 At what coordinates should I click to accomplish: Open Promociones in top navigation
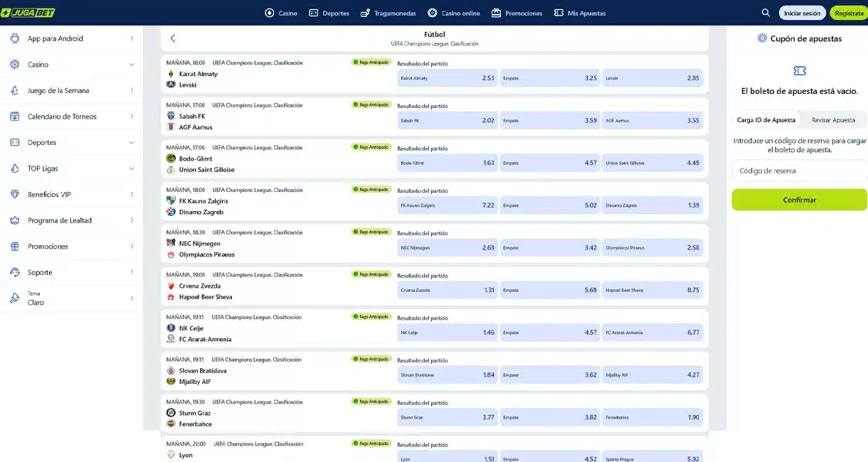click(x=517, y=13)
